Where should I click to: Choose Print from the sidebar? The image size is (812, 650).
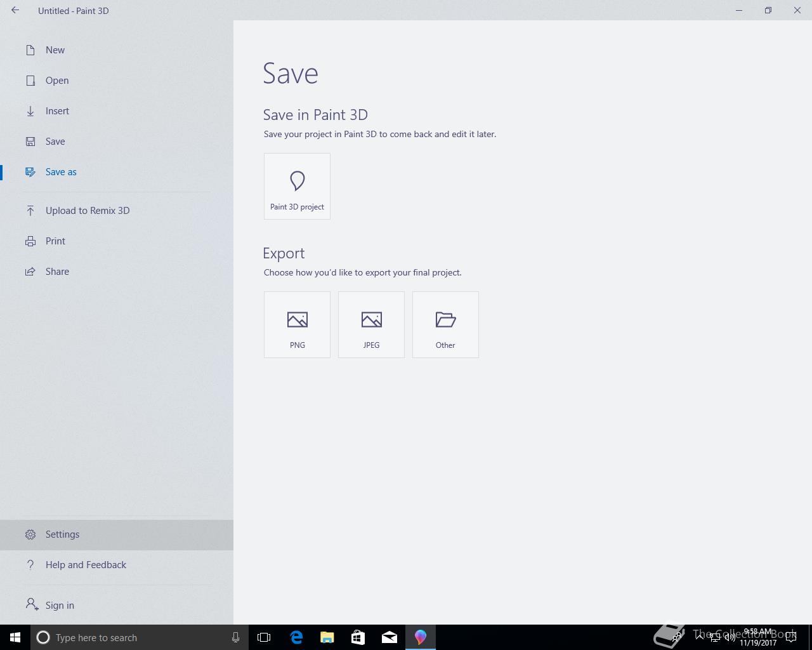point(117,241)
